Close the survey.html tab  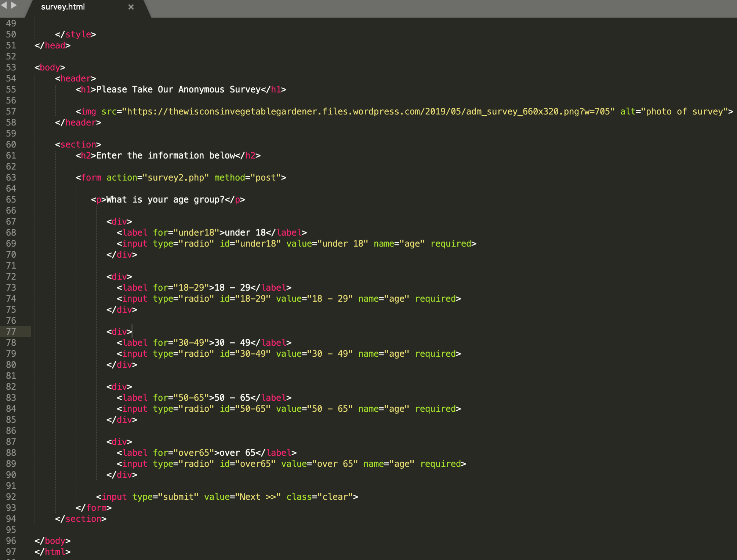pos(131,7)
